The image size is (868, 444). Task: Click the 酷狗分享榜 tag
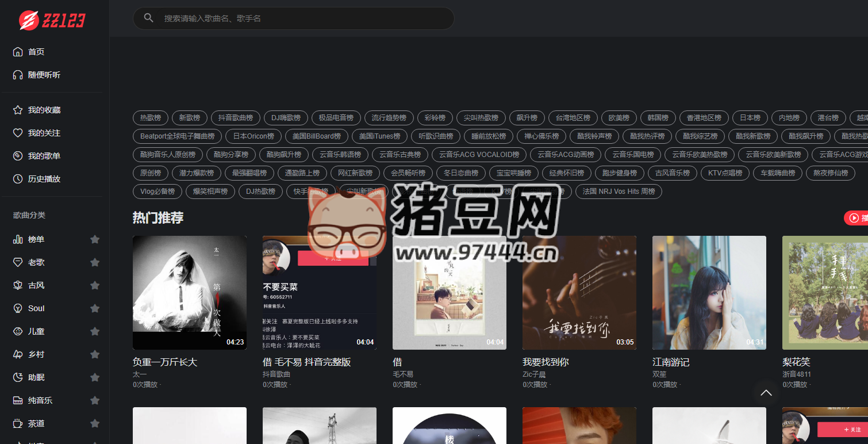click(x=231, y=155)
